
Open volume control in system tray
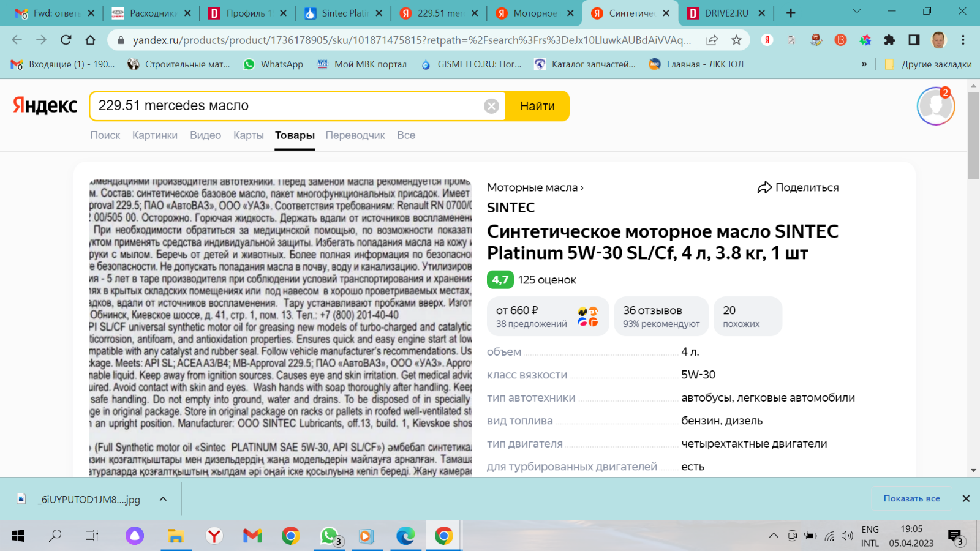847,536
